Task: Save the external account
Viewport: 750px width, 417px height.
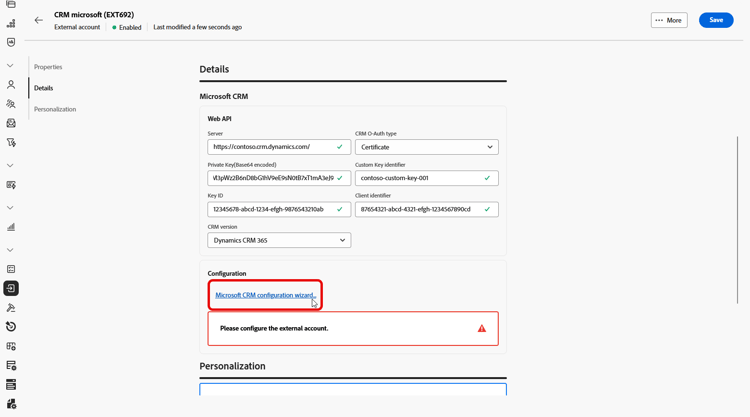Action: pyautogui.click(x=716, y=20)
